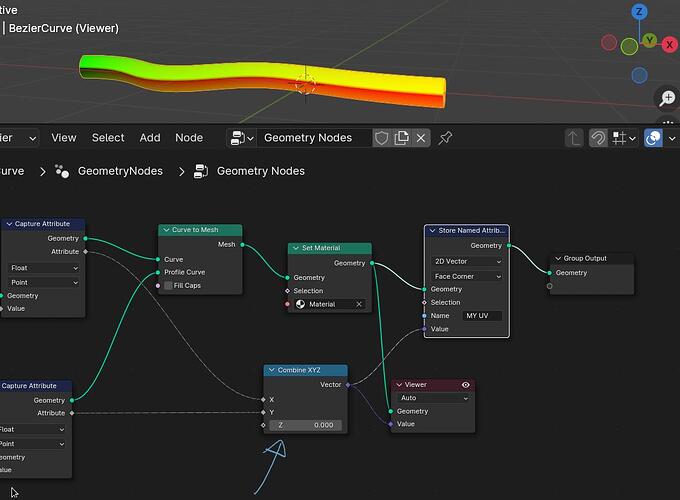Click the negative Z axis gizmo circle
Image resolution: width=680 pixels, height=500 pixels.
tap(639, 75)
